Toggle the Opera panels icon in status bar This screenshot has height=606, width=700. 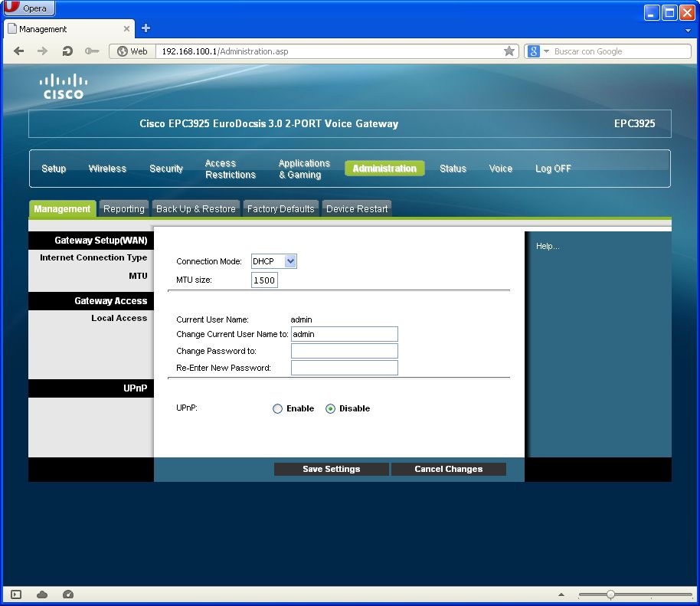tap(16, 595)
